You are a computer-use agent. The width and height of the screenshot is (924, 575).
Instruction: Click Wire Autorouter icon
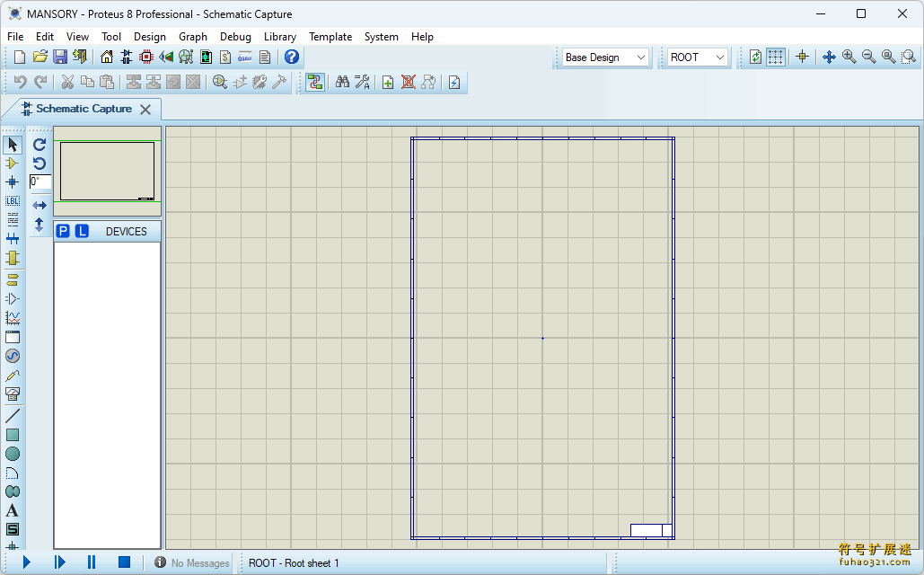(315, 82)
